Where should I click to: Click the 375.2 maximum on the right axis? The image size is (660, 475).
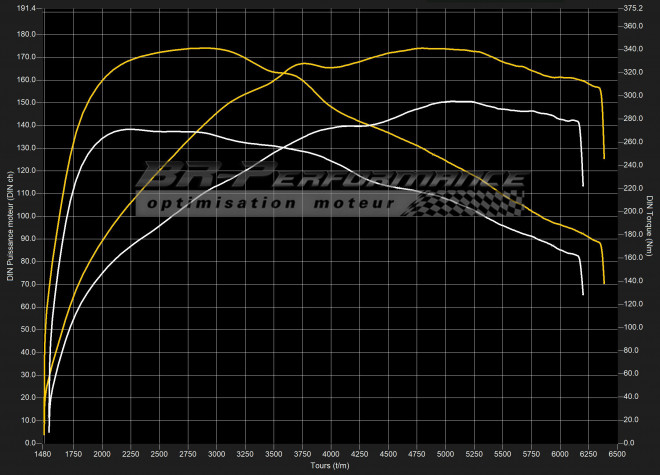(633, 8)
